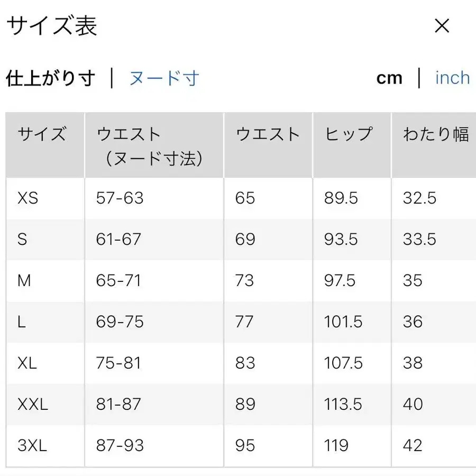Click the サイズ表 dialog title
476x476 pixels.
point(52,25)
